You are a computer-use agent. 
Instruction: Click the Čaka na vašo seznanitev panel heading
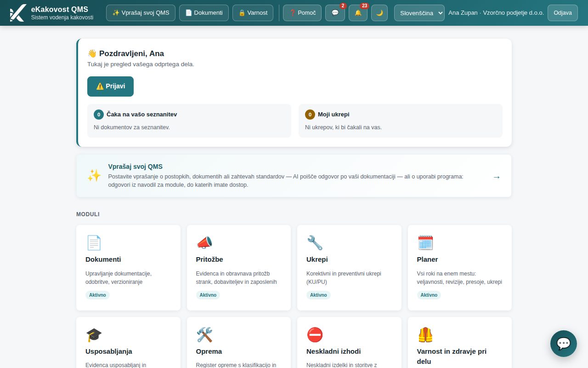(x=141, y=115)
